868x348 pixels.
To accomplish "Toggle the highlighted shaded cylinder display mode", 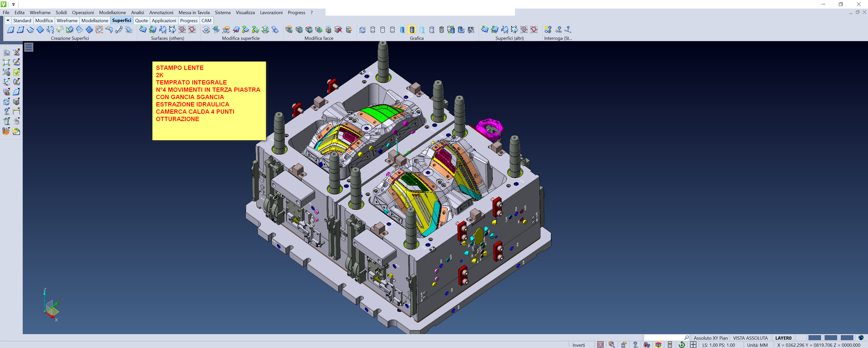I will 412,30.
